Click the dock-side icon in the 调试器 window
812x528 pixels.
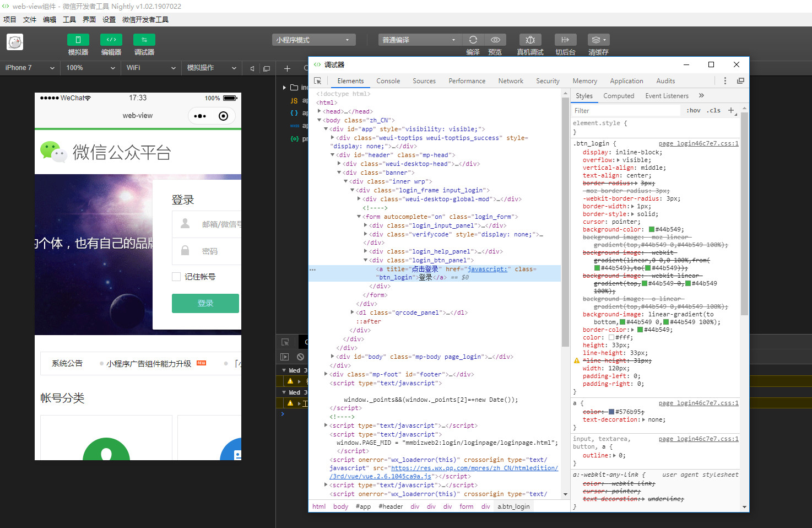tap(740, 81)
